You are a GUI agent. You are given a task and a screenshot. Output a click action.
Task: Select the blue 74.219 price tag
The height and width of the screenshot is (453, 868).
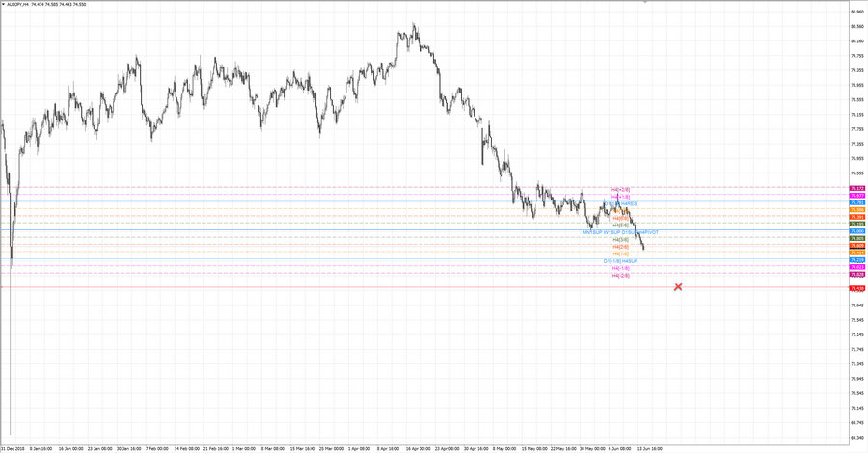(857, 260)
